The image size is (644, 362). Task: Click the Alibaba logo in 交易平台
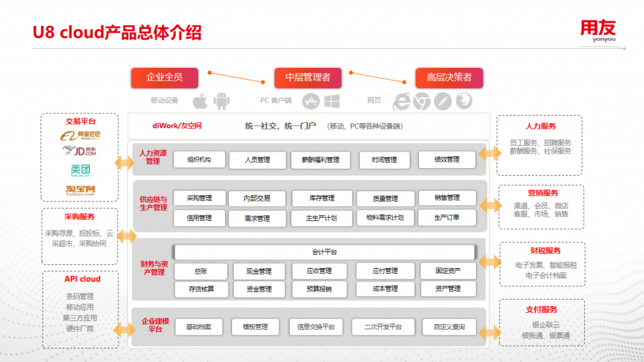[x=80, y=136]
